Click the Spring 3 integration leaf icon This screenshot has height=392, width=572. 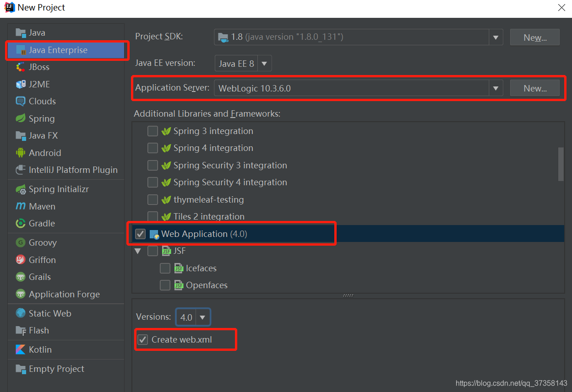coord(166,131)
